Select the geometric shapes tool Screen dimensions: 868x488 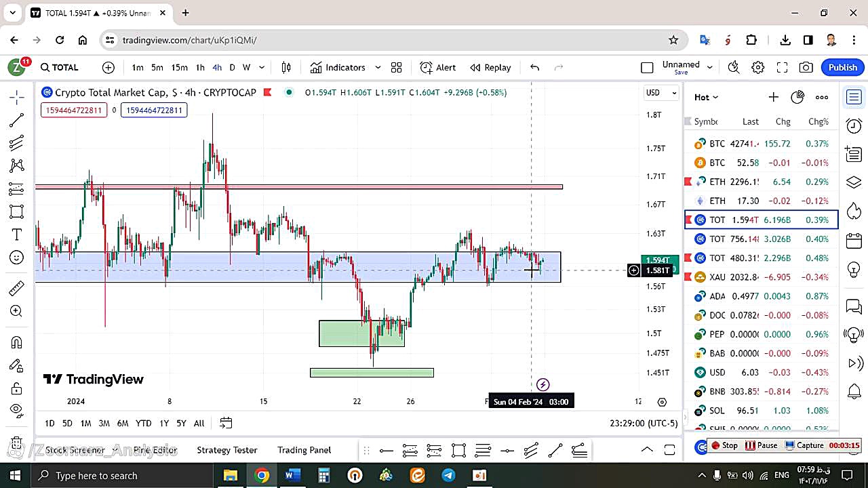(x=17, y=211)
